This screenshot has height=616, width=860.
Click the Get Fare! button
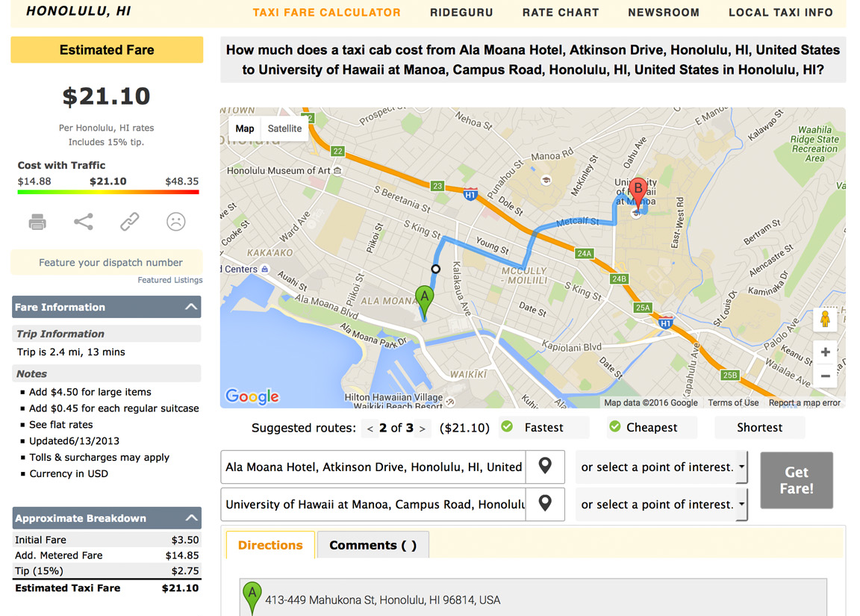tap(797, 480)
